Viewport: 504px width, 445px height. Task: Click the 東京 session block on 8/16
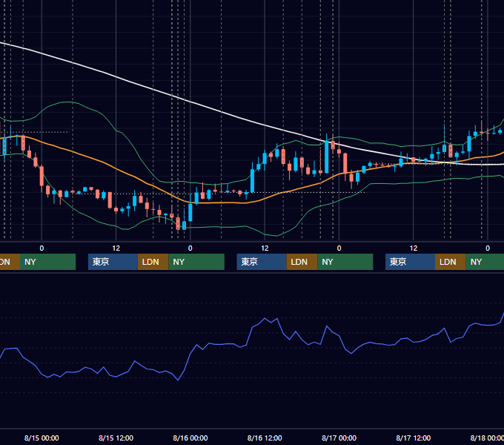tap(262, 262)
